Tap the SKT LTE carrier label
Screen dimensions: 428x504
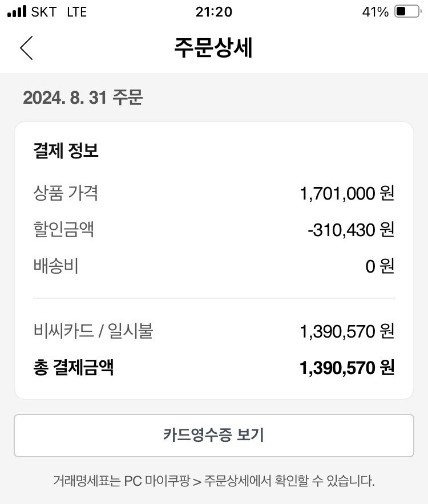click(x=59, y=12)
